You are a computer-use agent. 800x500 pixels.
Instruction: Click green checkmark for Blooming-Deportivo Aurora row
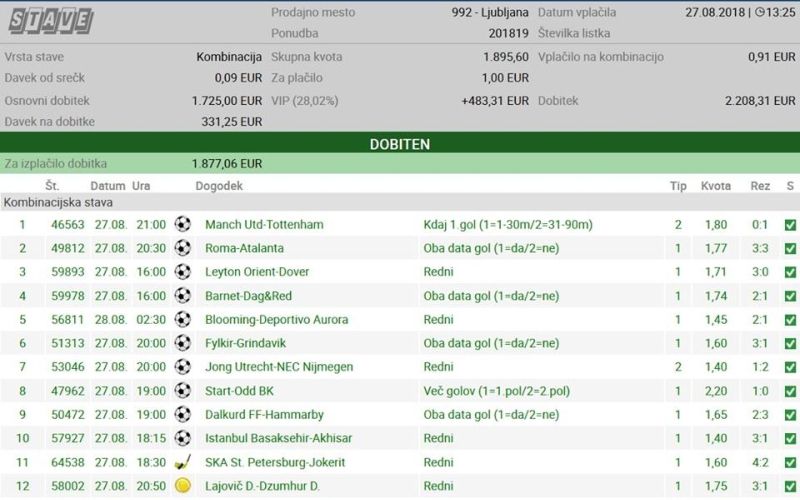(x=790, y=320)
